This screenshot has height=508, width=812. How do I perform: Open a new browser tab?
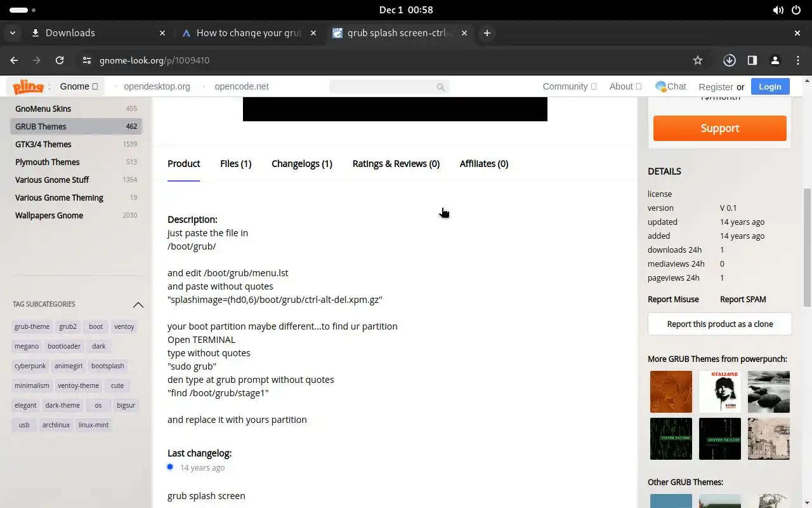(x=487, y=33)
